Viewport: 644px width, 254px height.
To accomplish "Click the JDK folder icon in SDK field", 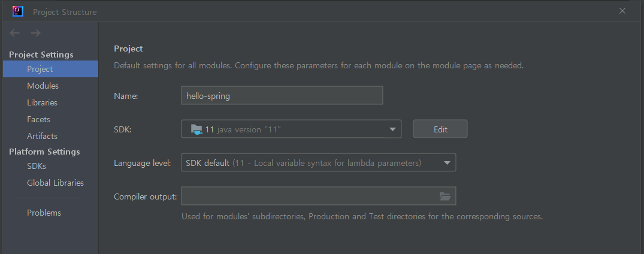I will [x=196, y=129].
